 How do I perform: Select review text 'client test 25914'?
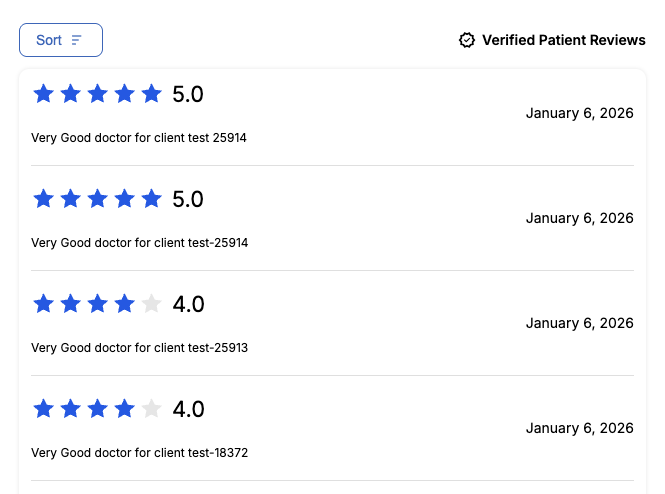200,138
